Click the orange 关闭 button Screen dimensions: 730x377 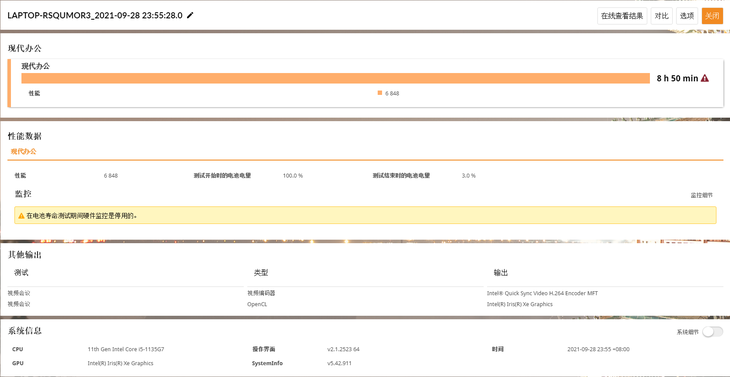point(712,16)
